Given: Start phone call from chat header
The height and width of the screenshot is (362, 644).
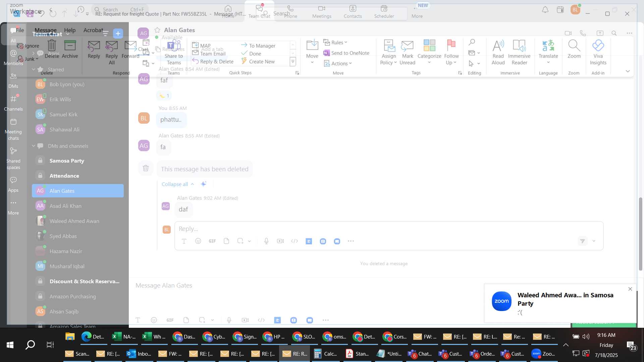Looking at the screenshot, I should pos(583,33).
